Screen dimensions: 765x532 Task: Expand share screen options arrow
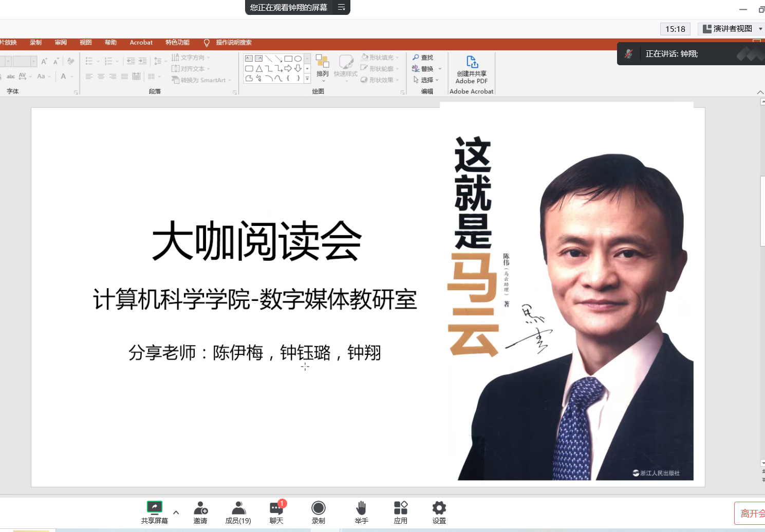pyautogui.click(x=176, y=512)
